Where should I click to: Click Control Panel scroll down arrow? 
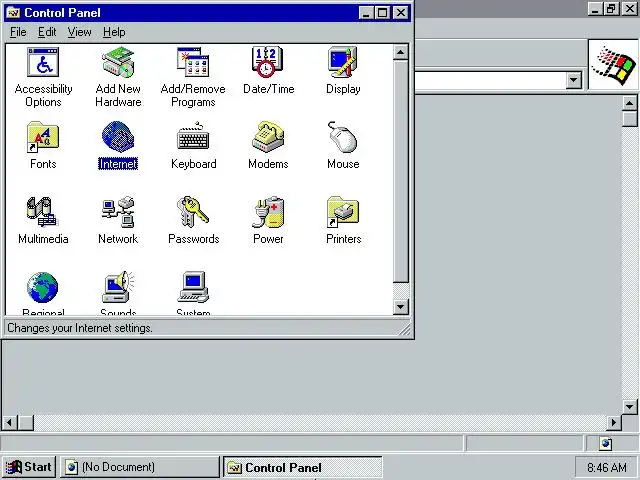[400, 307]
